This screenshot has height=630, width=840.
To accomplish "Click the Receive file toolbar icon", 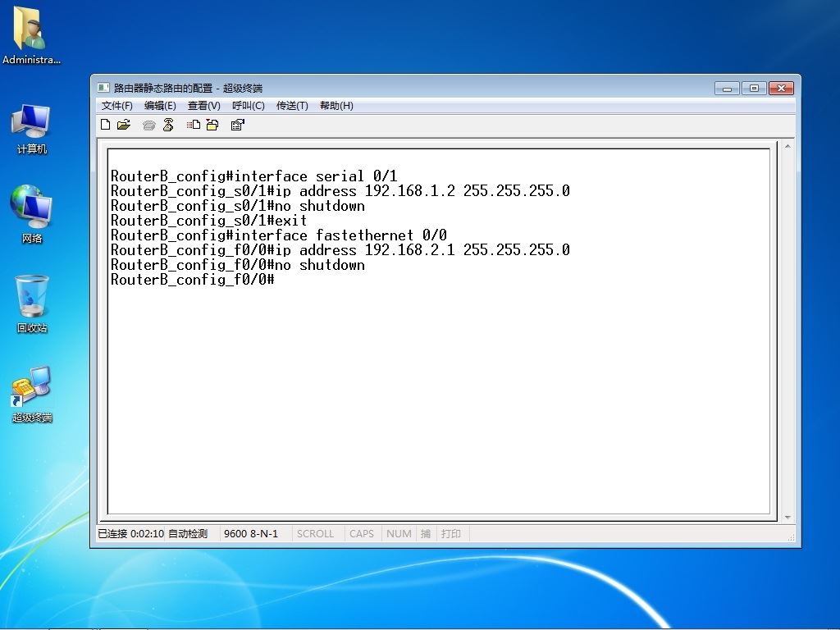I will pos(212,125).
